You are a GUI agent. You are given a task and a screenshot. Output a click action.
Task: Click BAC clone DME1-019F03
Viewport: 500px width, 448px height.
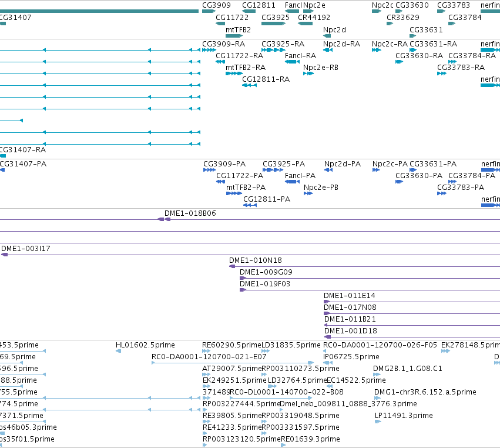(x=265, y=285)
